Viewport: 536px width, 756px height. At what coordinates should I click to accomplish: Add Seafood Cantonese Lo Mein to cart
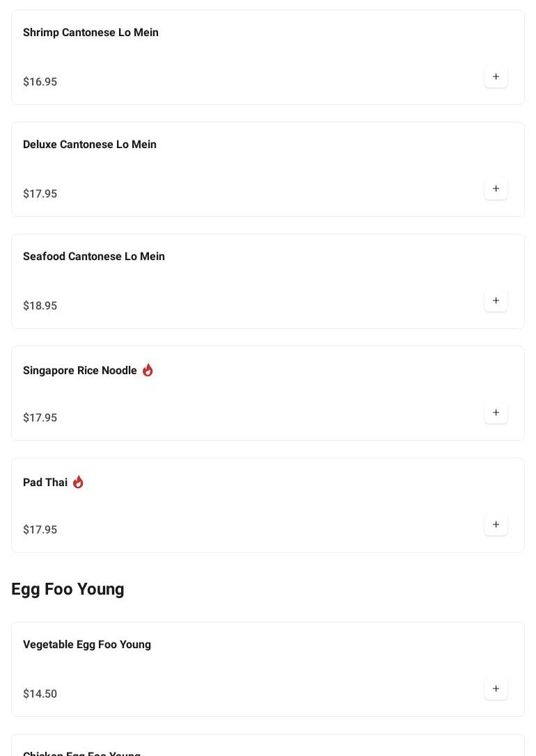[496, 300]
